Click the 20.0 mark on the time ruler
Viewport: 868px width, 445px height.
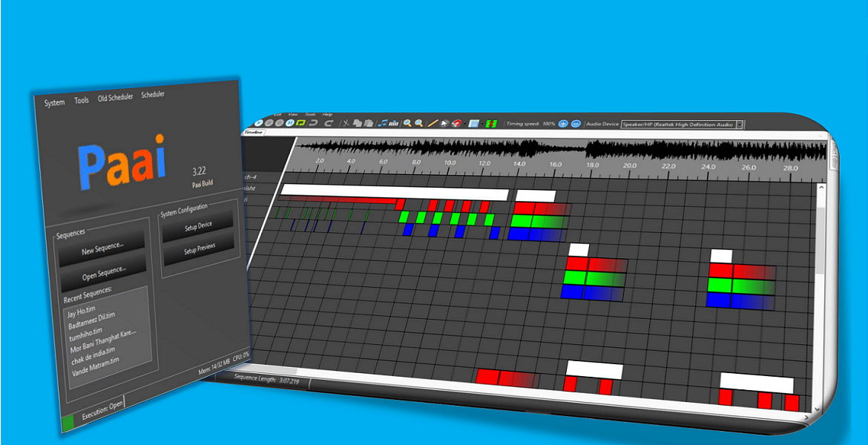pos(629,165)
